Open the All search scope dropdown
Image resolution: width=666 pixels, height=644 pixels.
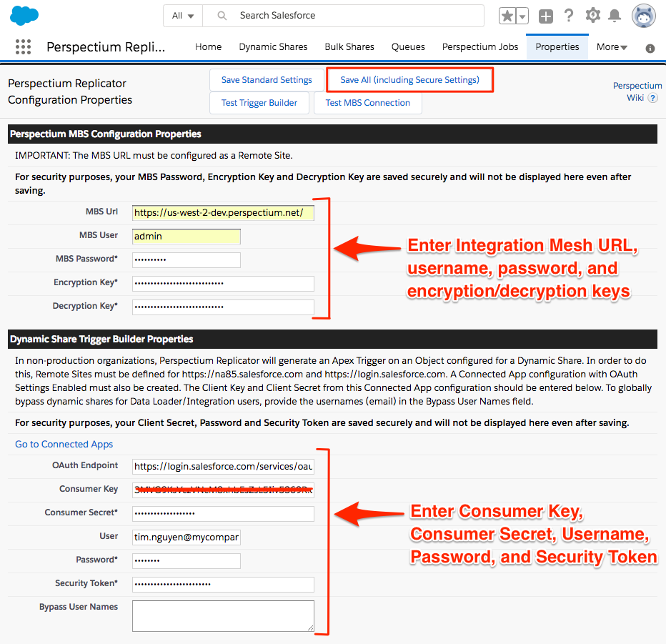tap(183, 16)
